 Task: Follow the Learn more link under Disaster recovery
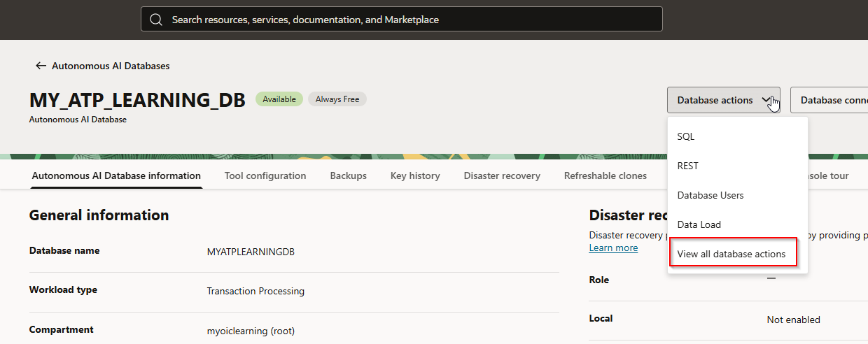613,248
